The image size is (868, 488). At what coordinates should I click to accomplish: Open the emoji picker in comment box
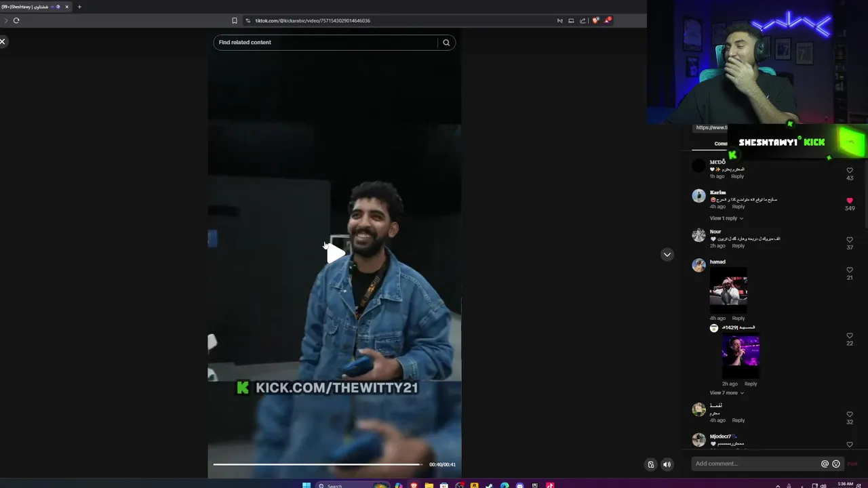836,464
